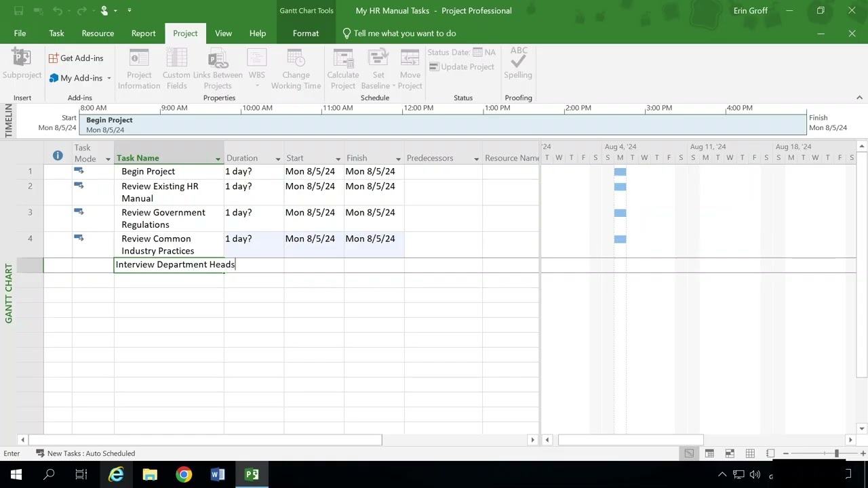Click the Save icon in title bar
Screen dimensions: 868x488
[x=19, y=11]
